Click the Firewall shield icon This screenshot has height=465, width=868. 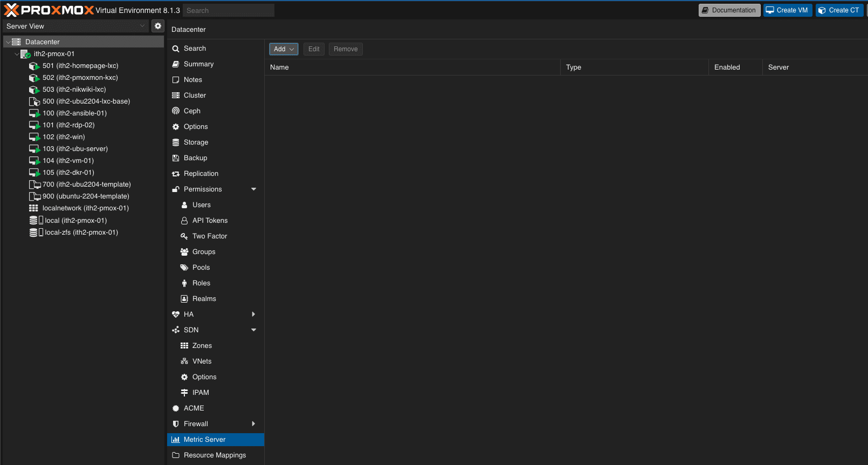tap(176, 424)
